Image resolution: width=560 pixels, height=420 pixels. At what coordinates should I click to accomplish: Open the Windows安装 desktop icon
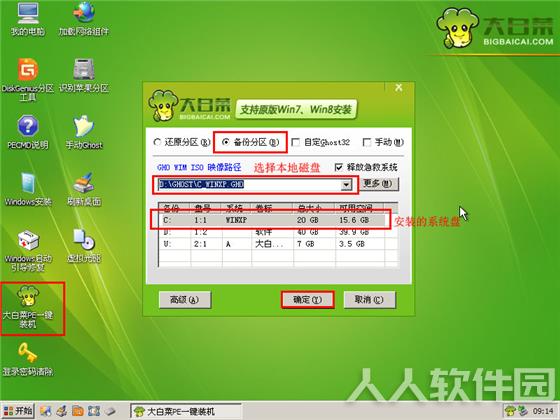(28, 189)
